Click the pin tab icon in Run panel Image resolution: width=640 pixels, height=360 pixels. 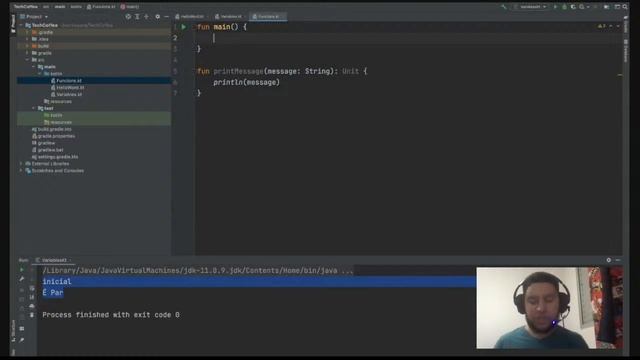click(x=22, y=340)
